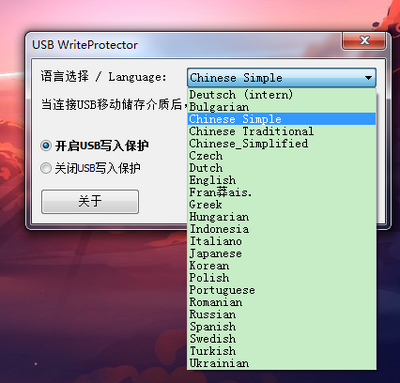The image size is (400, 383).
Task: Select Deutsch (intern) language option
Action: click(282, 95)
